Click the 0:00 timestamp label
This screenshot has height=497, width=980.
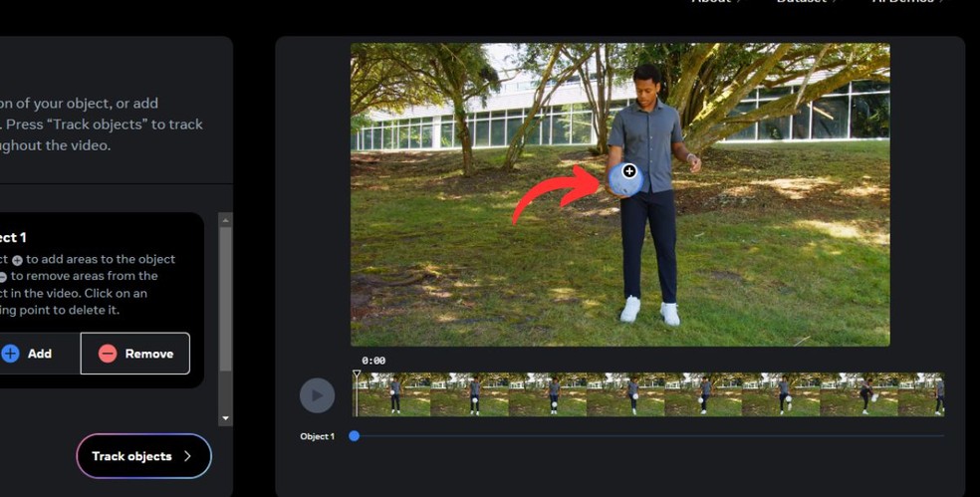click(373, 361)
